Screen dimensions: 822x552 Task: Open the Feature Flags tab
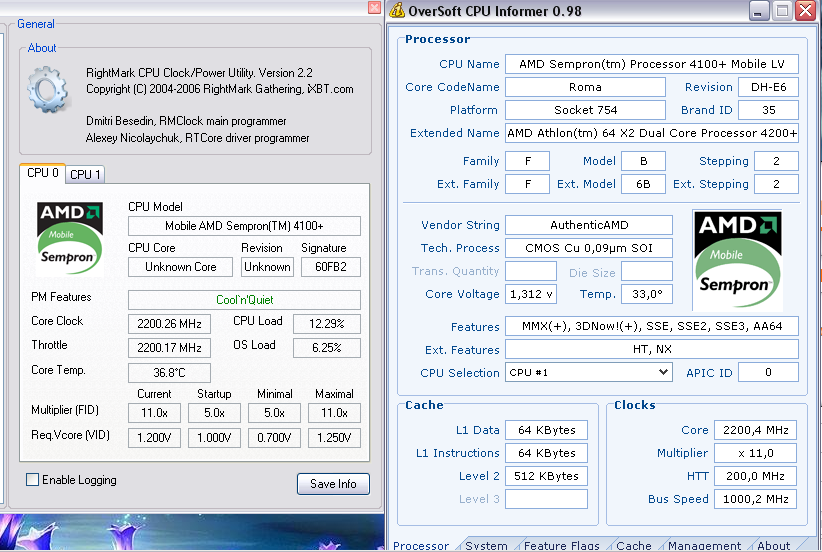point(561,545)
